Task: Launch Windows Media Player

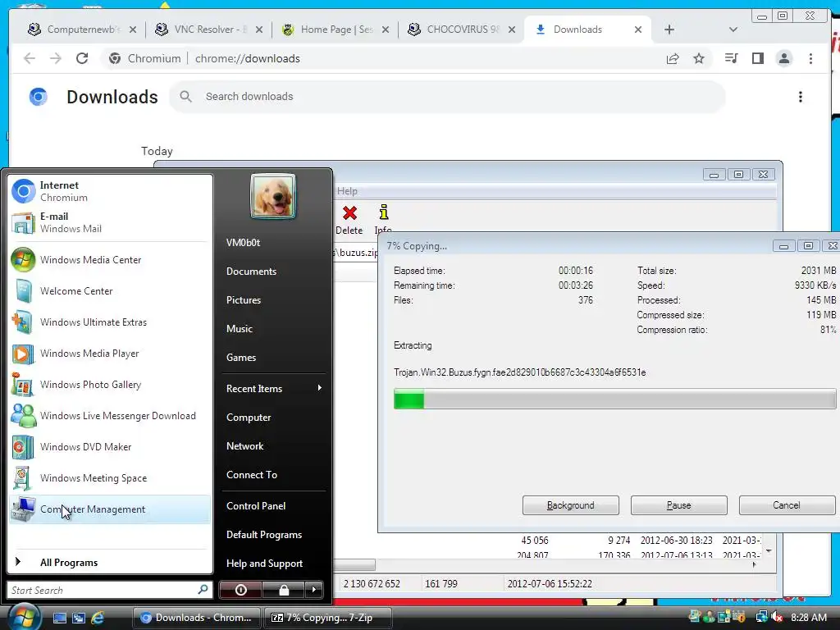Action: click(110, 353)
